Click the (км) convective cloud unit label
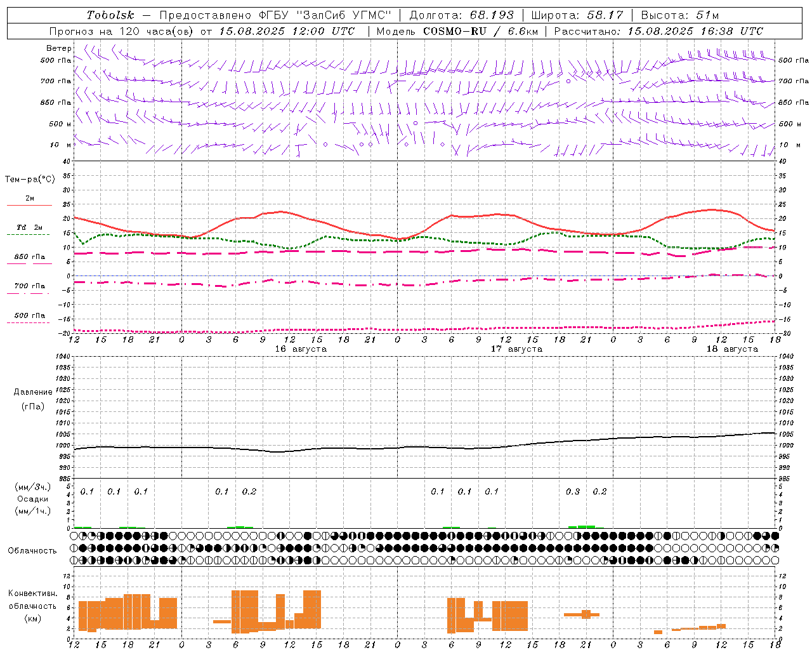Viewport: 812px width, 650px height. [x=33, y=618]
